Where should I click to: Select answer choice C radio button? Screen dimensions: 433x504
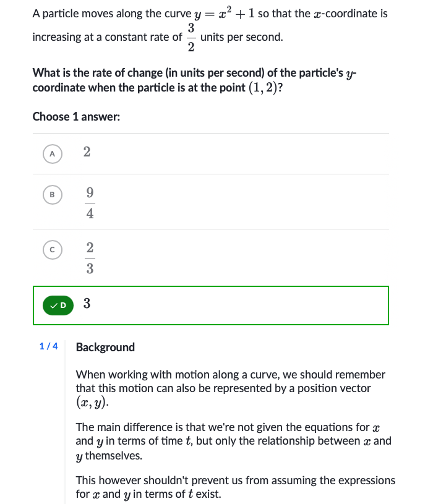point(53,250)
